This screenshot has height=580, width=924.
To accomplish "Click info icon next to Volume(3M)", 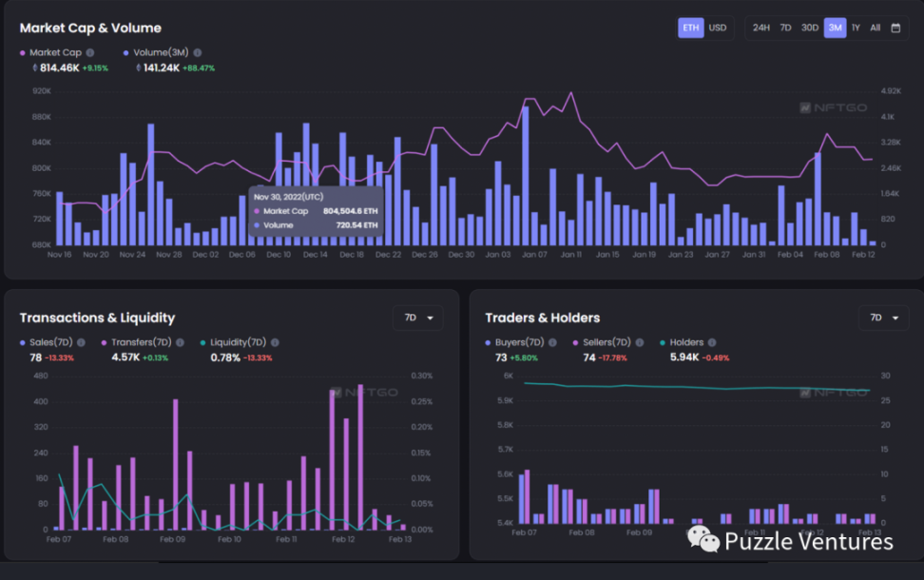I will [x=198, y=53].
